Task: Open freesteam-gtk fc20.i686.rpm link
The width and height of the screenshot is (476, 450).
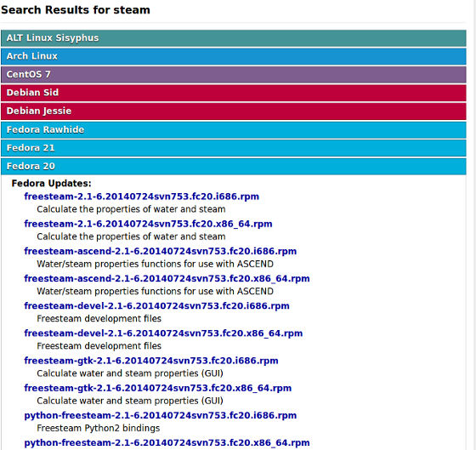Action: coord(151,361)
